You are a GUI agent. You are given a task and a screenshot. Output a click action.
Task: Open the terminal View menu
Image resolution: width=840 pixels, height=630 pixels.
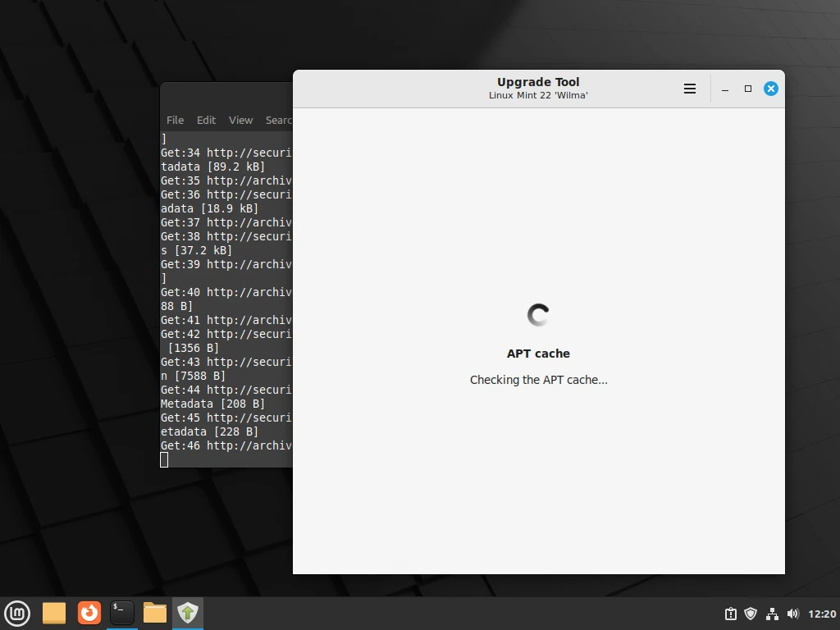(240, 120)
